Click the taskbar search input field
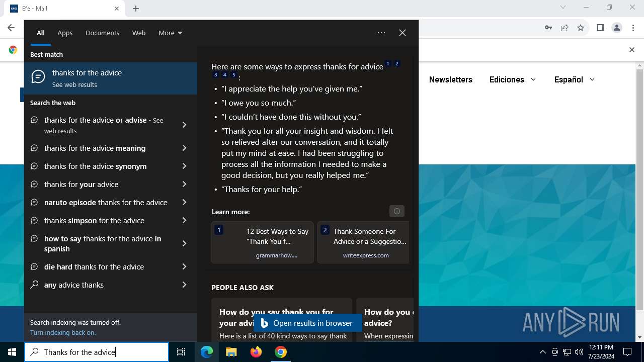The height and width of the screenshot is (362, 644). click(x=97, y=352)
